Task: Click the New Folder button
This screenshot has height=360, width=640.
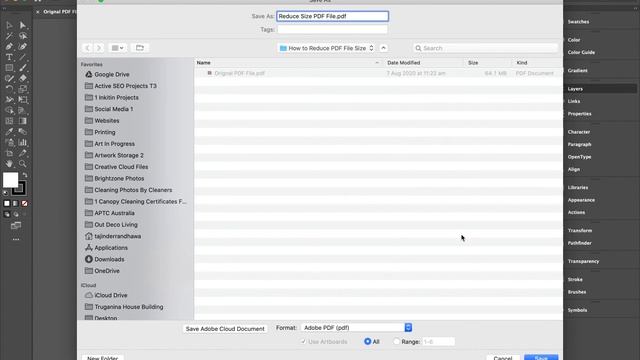Action: pyautogui.click(x=102, y=358)
